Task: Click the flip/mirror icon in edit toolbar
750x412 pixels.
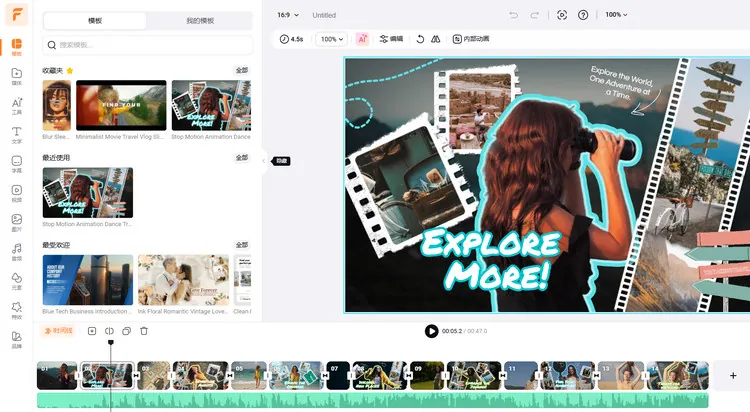Action: [435, 39]
